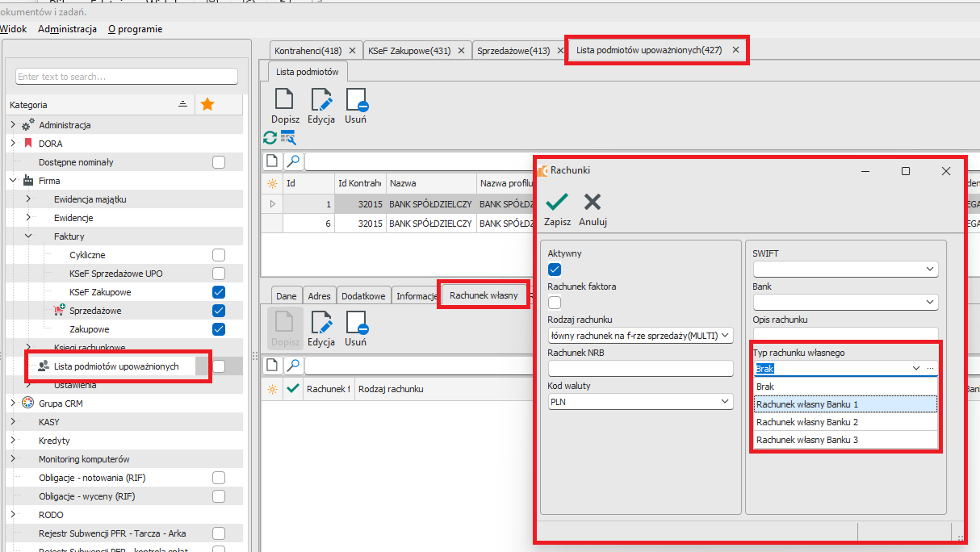This screenshot has height=552, width=980.
Task: Uncheck the KSeF Zakupowe checkbox
Action: click(x=219, y=292)
